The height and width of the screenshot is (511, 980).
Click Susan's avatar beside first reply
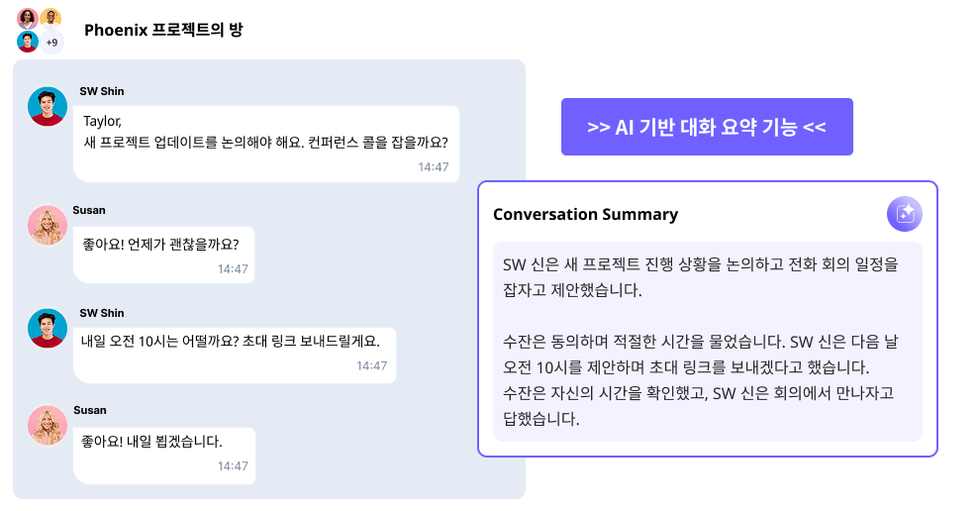coord(48,225)
